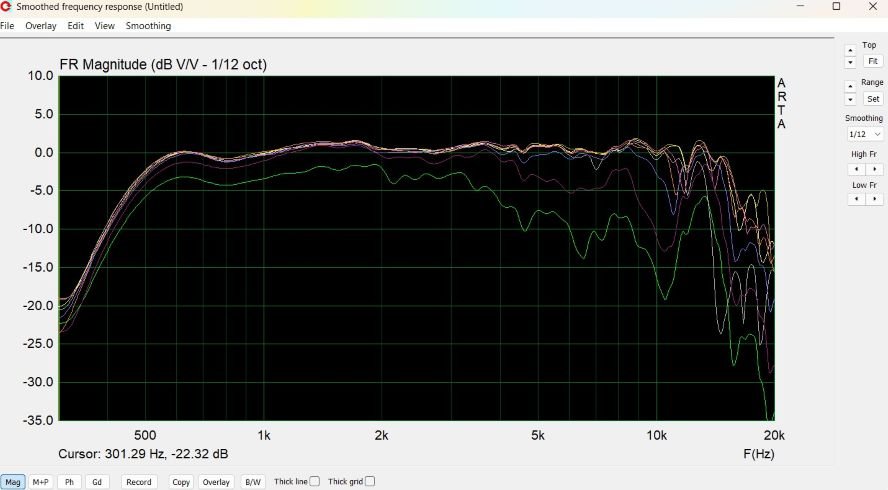Click the Overlay button in bottom bar

click(x=216, y=482)
